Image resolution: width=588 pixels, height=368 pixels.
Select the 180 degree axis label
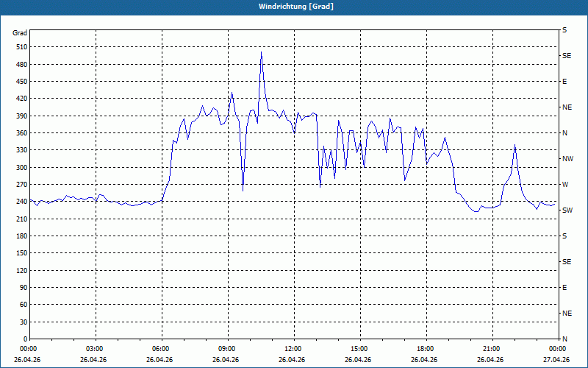point(23,236)
